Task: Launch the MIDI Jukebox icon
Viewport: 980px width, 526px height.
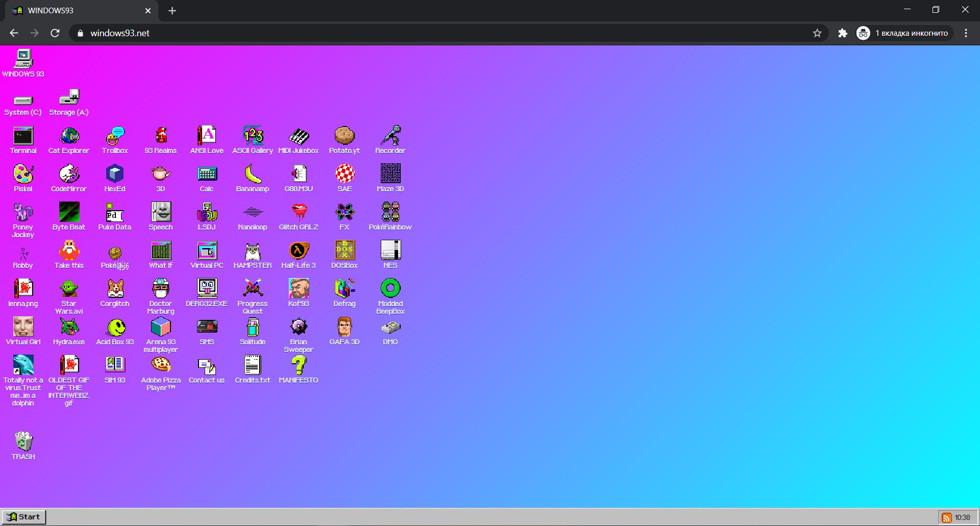Action: pos(299,140)
